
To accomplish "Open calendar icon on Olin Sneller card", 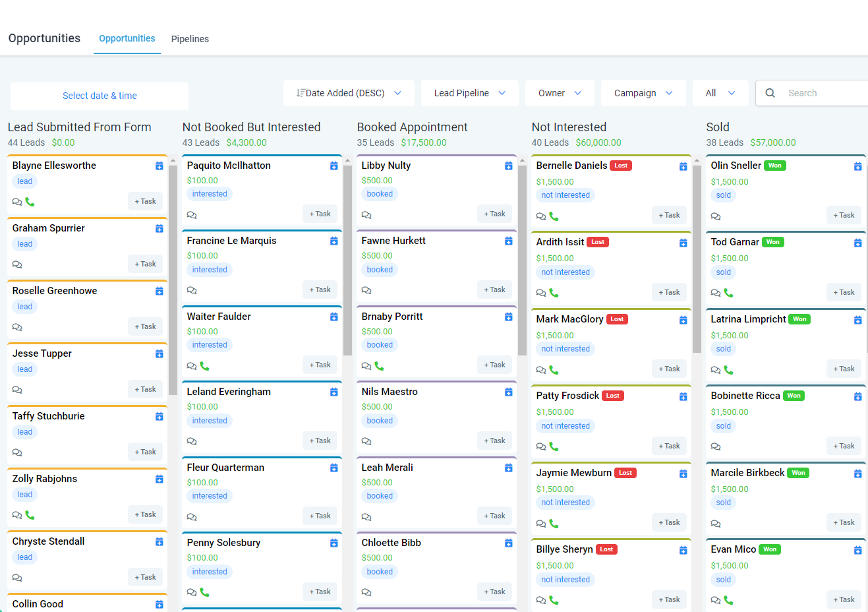I will pyautogui.click(x=857, y=166).
